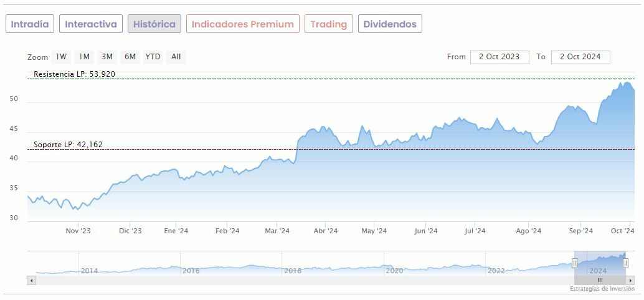The height and width of the screenshot is (300, 644).
Task: Grab the right navigator range handle
Action: (x=625, y=263)
